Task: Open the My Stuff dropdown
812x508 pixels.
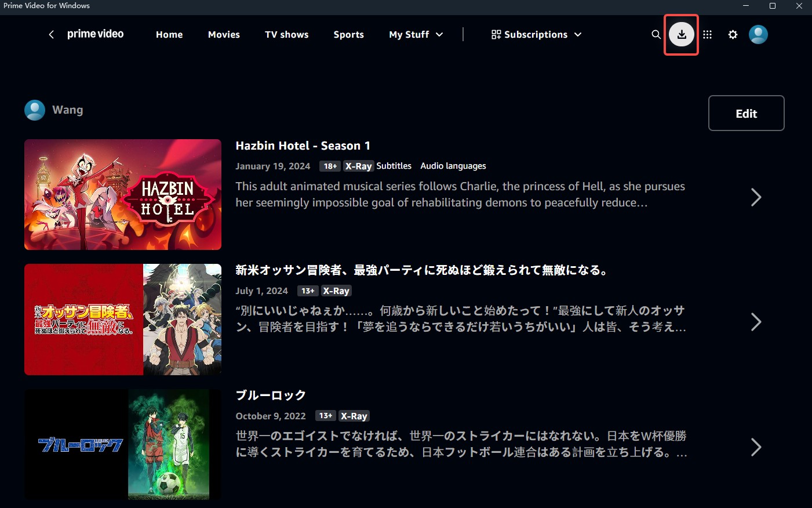Action: pyautogui.click(x=415, y=35)
